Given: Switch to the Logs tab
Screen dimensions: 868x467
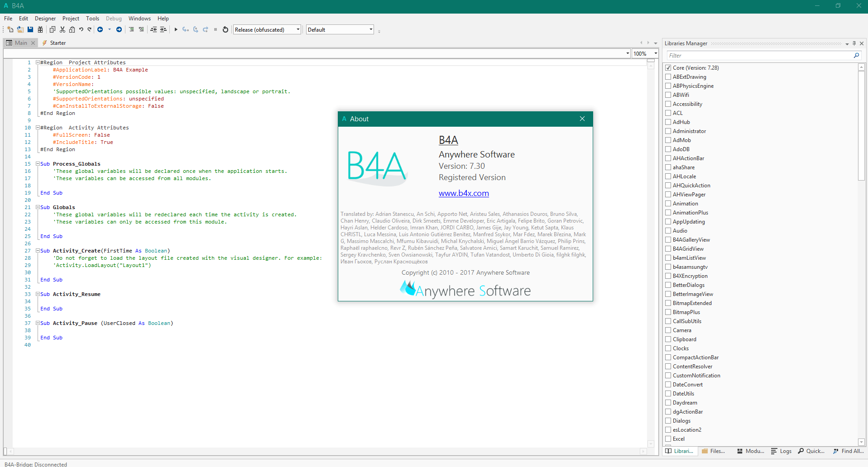Looking at the screenshot, I should click(x=782, y=451).
